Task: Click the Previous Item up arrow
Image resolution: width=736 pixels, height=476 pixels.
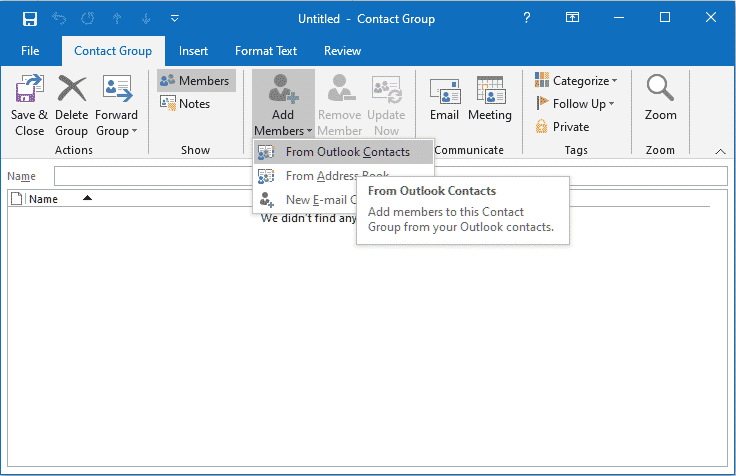Action: [x=117, y=18]
